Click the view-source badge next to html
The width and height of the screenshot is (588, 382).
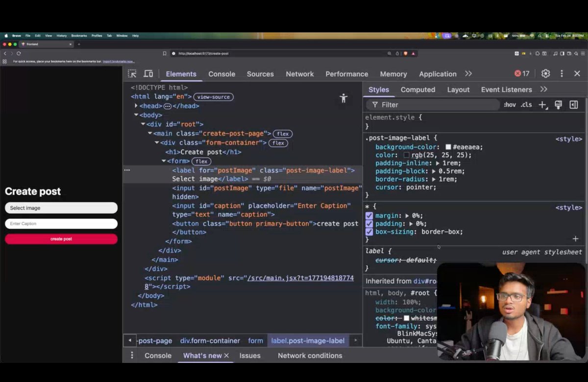[213, 97]
